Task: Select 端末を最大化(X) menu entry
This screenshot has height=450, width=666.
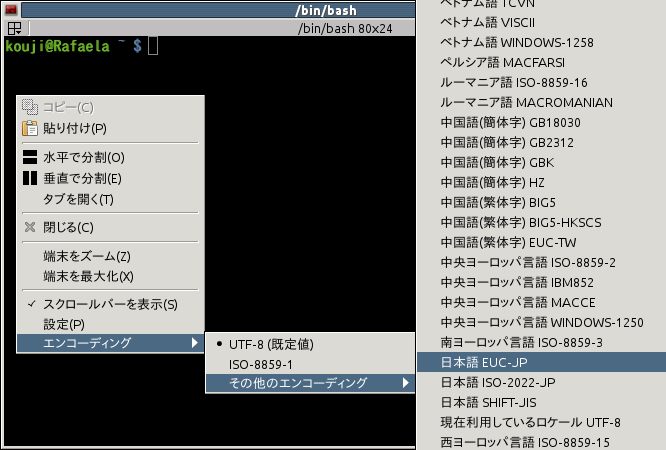Action: 110,276
